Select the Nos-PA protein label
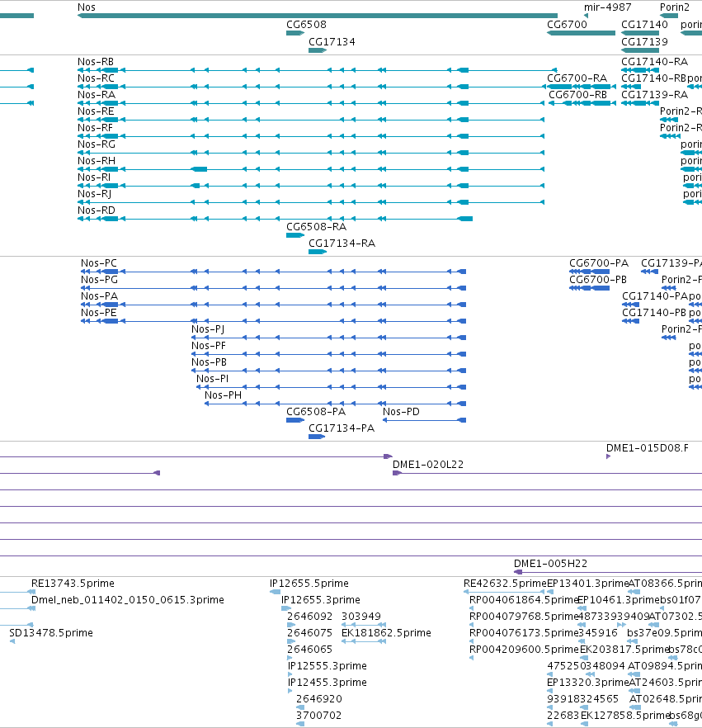The image size is (702, 728). coord(99,296)
